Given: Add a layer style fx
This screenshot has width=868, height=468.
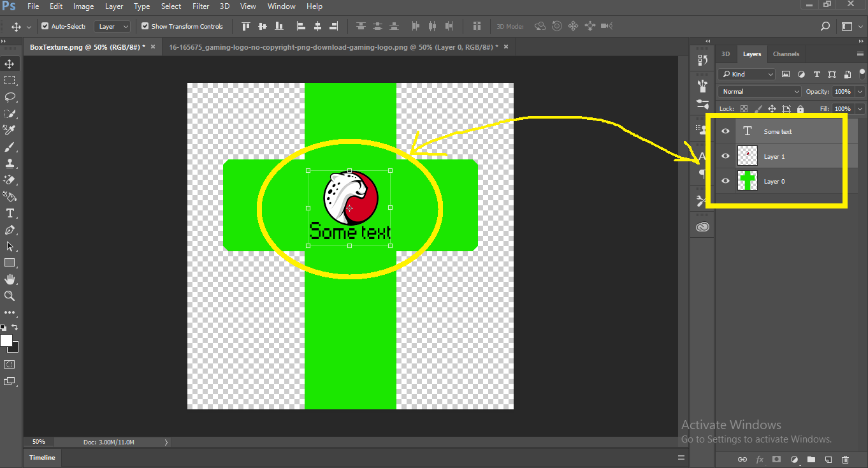Looking at the screenshot, I should (x=760, y=459).
